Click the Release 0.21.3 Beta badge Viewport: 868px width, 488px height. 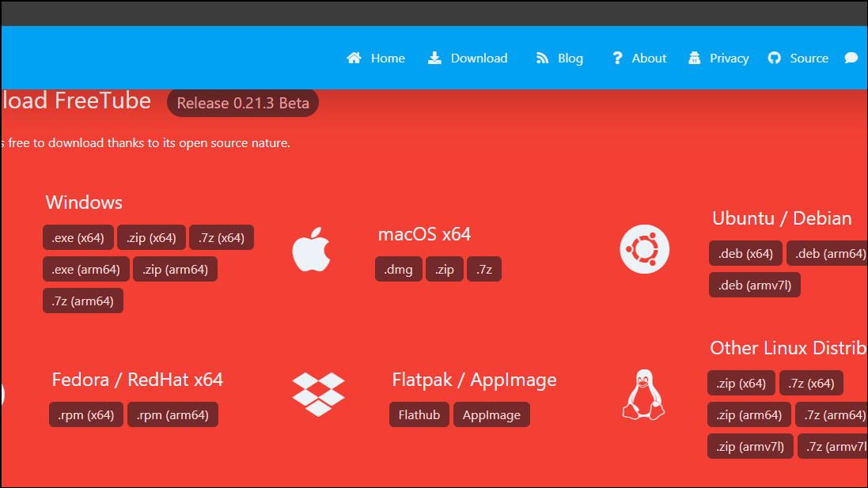pyautogui.click(x=242, y=103)
